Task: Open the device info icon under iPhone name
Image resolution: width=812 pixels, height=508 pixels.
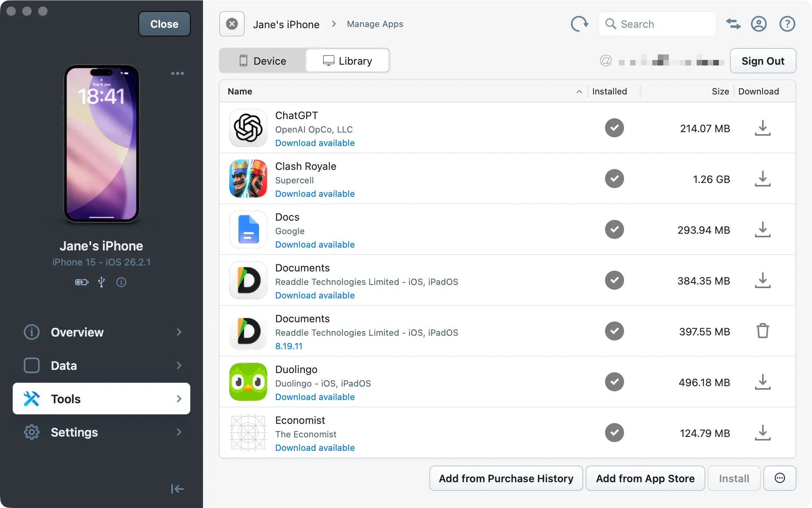Action: tap(121, 282)
